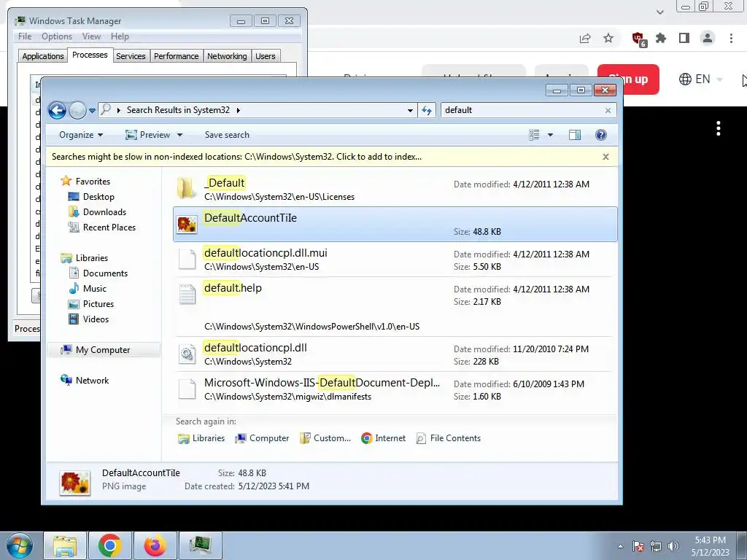Open the EN language selector
The height and width of the screenshot is (560, 747).
coord(700,79)
